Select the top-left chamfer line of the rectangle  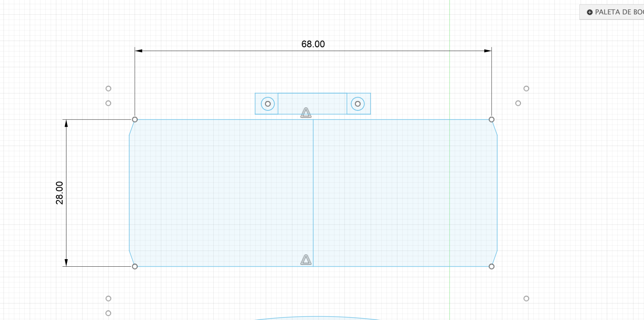(132, 127)
